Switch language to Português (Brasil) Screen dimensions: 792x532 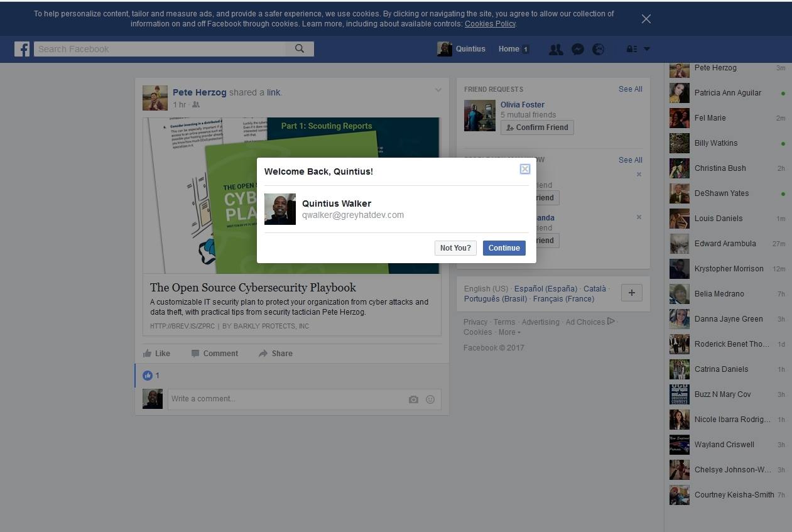click(x=496, y=299)
